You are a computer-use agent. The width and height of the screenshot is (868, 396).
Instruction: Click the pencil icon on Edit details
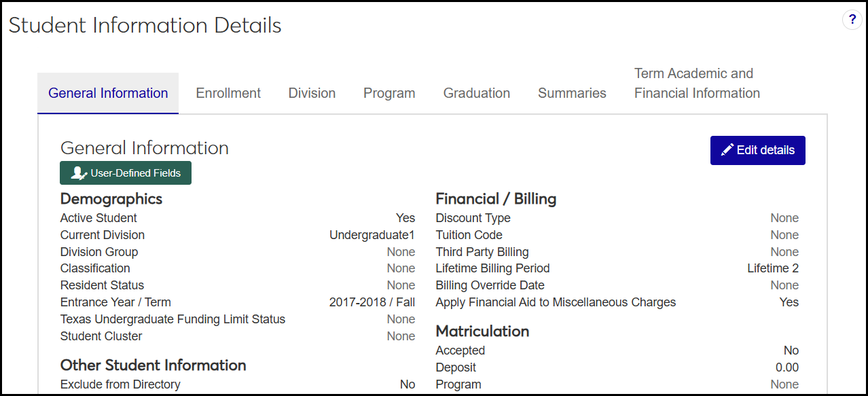tap(727, 150)
